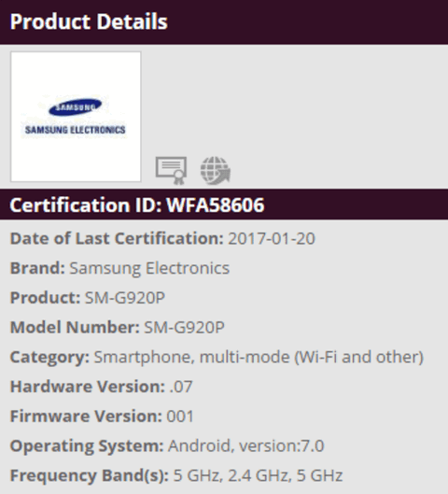448x494 pixels.
Task: Click the Samsung oval logo emblem
Action: pyautogui.click(x=75, y=107)
